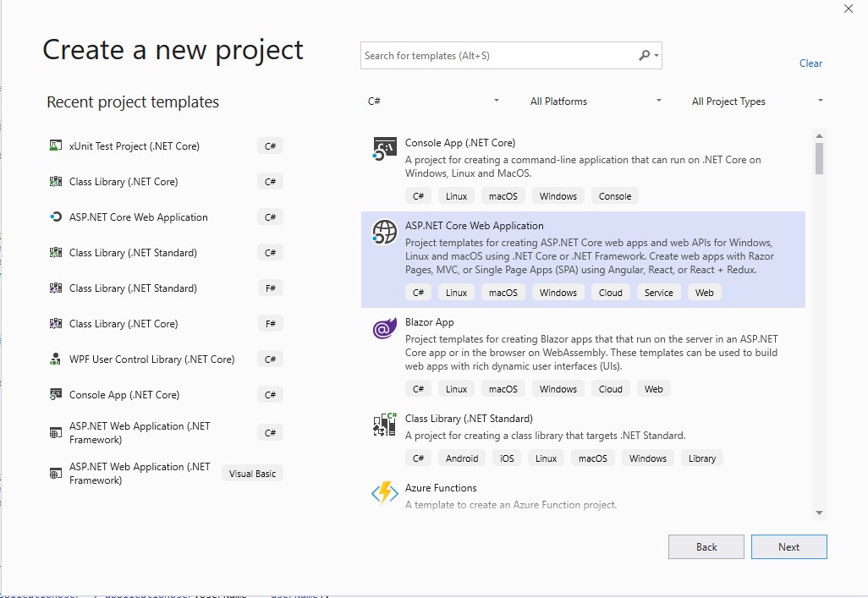Click the Class Library (.NET Standard) icon in results
Viewport: 868px width, 598px height.
click(384, 425)
